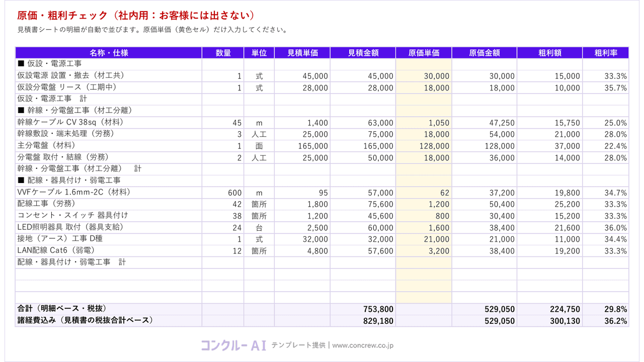This screenshot has height=362, width=644.
Task: Click the cost amount 47,250 for 幹線ケーブル
Action: [x=502, y=123]
